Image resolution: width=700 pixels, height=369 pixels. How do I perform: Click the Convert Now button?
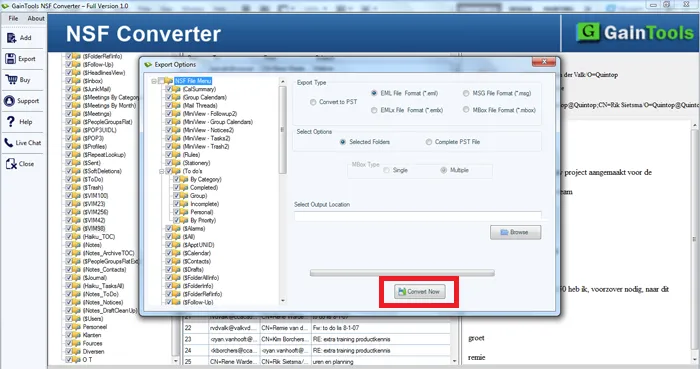pos(419,291)
